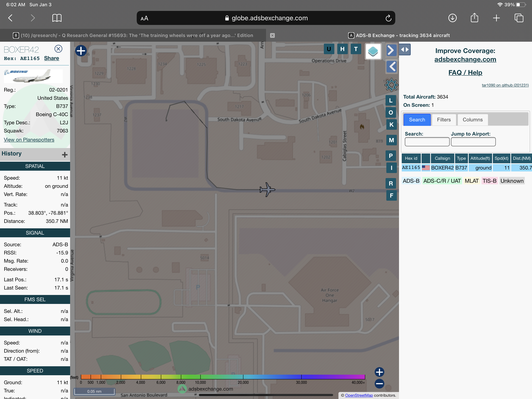Open FAQ / Help link
Screen dimensions: 532x399
[x=465, y=72]
